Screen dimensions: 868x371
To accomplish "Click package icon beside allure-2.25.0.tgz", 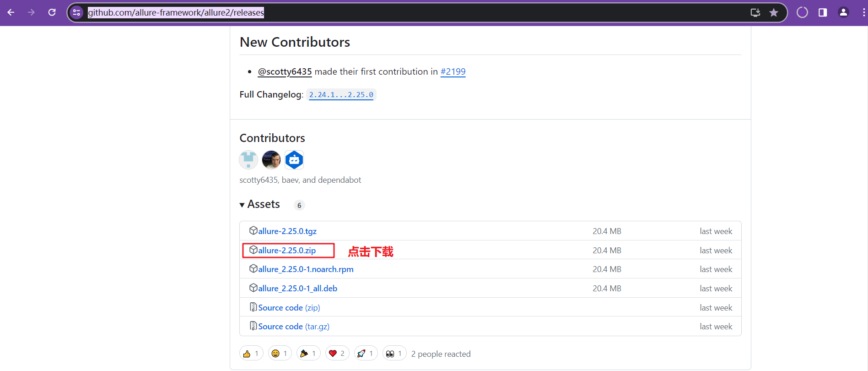I will pos(253,230).
